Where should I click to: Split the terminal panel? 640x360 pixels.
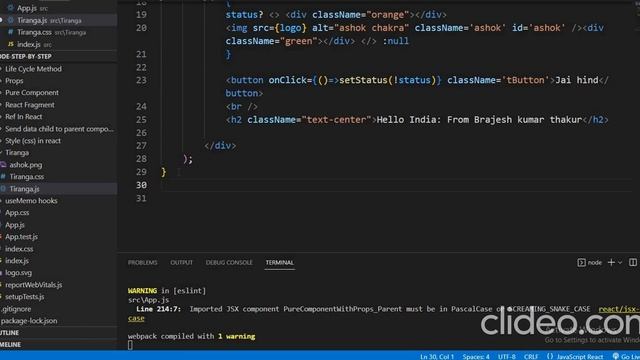click(633, 262)
